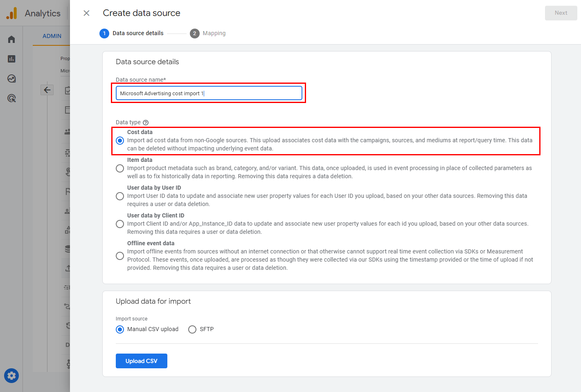Screen dimensions: 581x392
Task: Open the Reports bar chart icon
Action: (x=11, y=59)
